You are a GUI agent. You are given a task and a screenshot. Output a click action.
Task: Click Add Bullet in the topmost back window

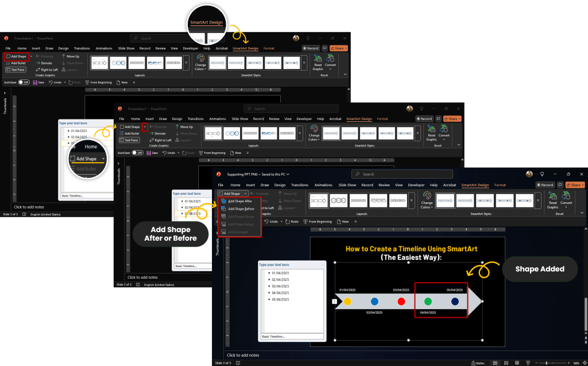tap(16, 63)
